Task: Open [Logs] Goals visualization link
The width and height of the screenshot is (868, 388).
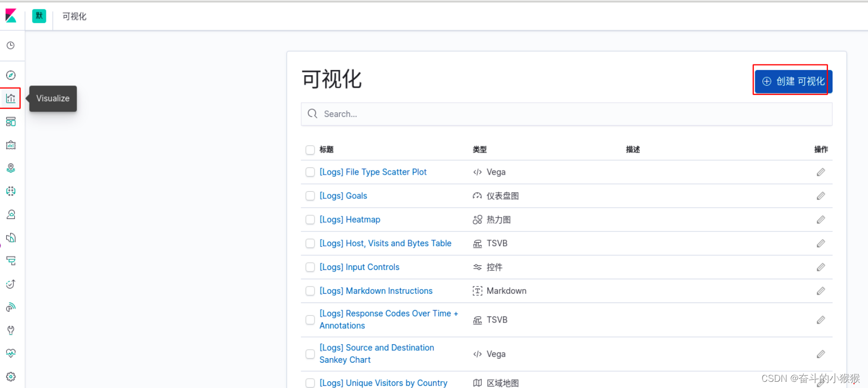Action: click(x=343, y=196)
